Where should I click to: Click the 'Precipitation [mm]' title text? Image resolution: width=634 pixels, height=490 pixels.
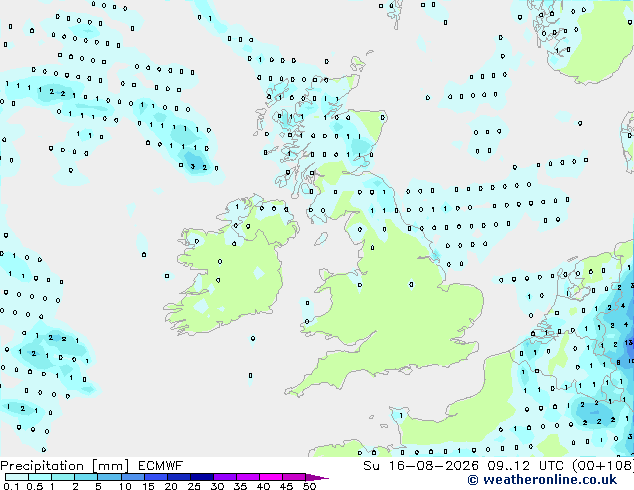point(65,466)
